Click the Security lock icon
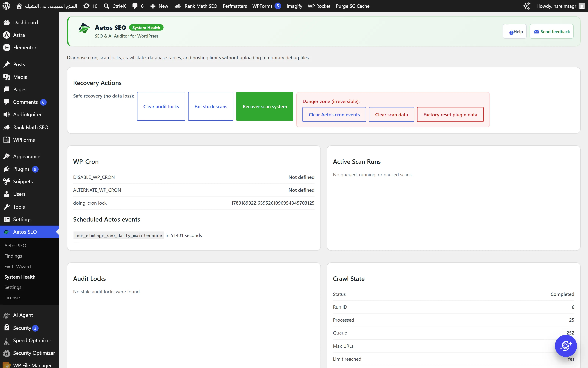 click(x=7, y=327)
